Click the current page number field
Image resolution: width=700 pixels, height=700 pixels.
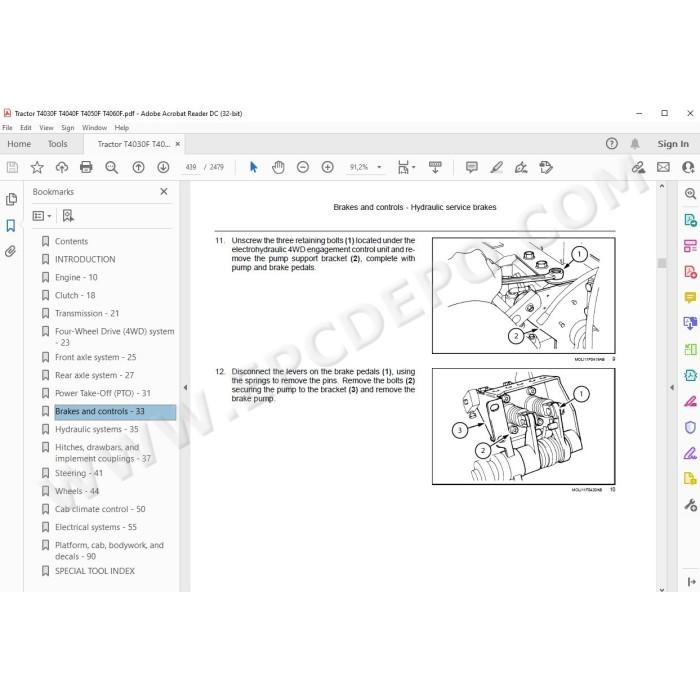[x=191, y=167]
